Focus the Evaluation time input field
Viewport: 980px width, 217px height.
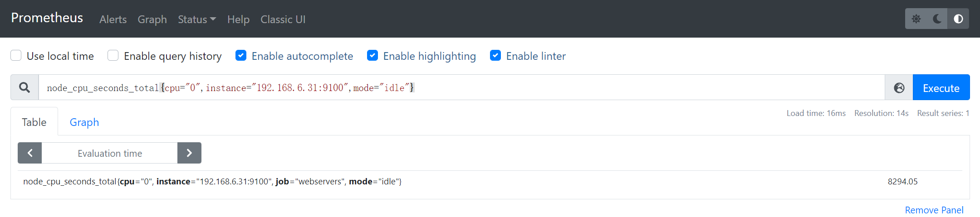click(x=110, y=153)
